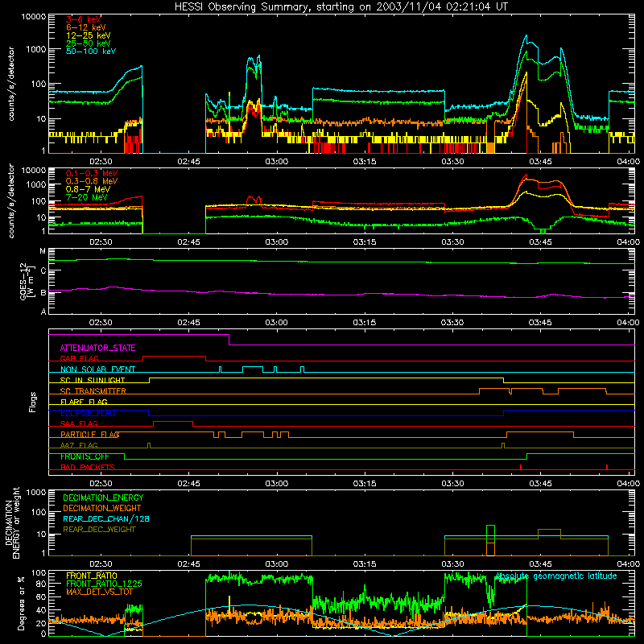Screen dimensions: 644x644
Task: Click counts/s/detector axis title of the MeV panel
Action: pos(11,200)
